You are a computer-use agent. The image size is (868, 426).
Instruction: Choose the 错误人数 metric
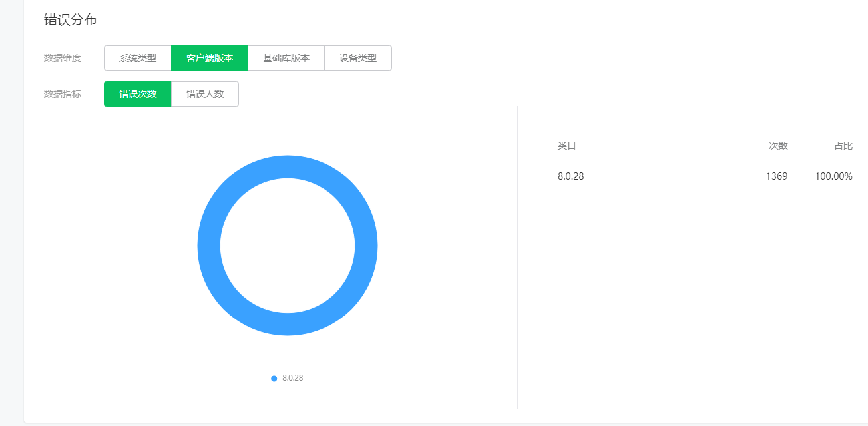click(x=205, y=94)
